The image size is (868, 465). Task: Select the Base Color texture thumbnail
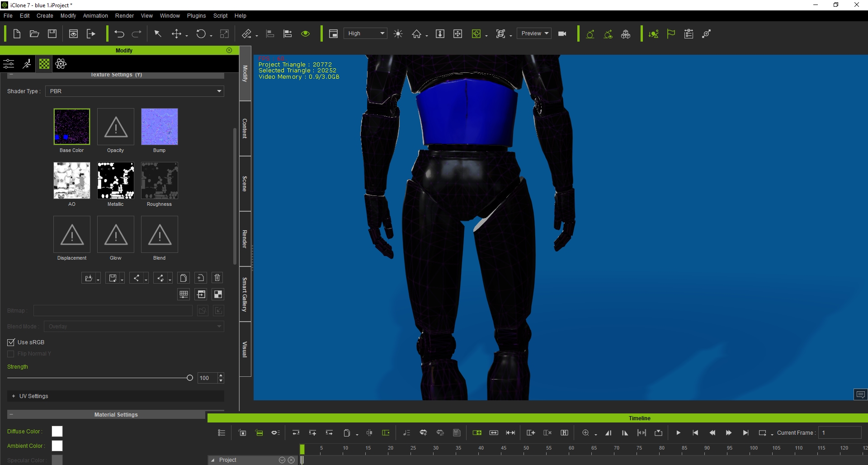(x=72, y=127)
